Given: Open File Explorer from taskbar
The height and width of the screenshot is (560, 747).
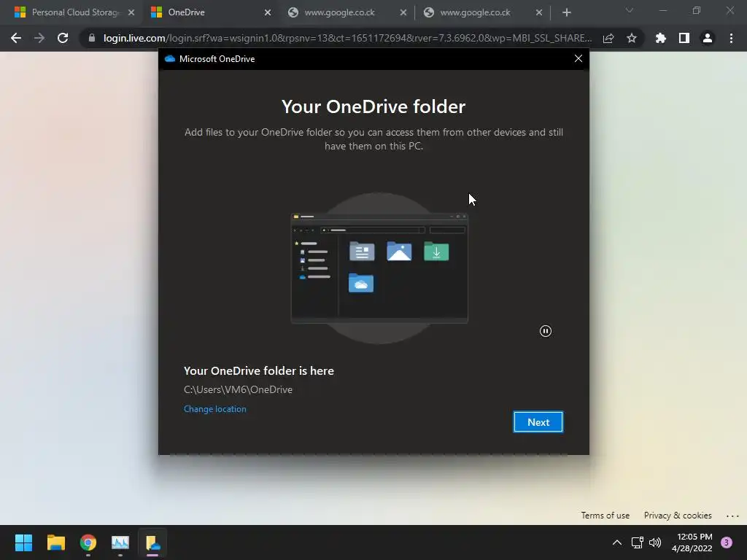Looking at the screenshot, I should click(x=55, y=542).
